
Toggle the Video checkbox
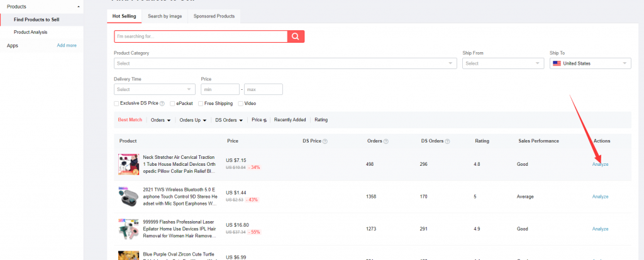click(240, 104)
